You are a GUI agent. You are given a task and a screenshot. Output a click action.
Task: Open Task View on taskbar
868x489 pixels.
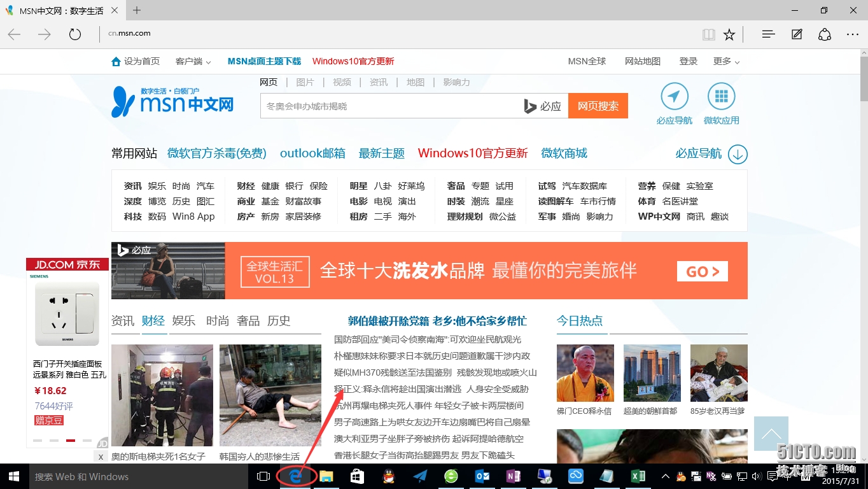[263, 476]
